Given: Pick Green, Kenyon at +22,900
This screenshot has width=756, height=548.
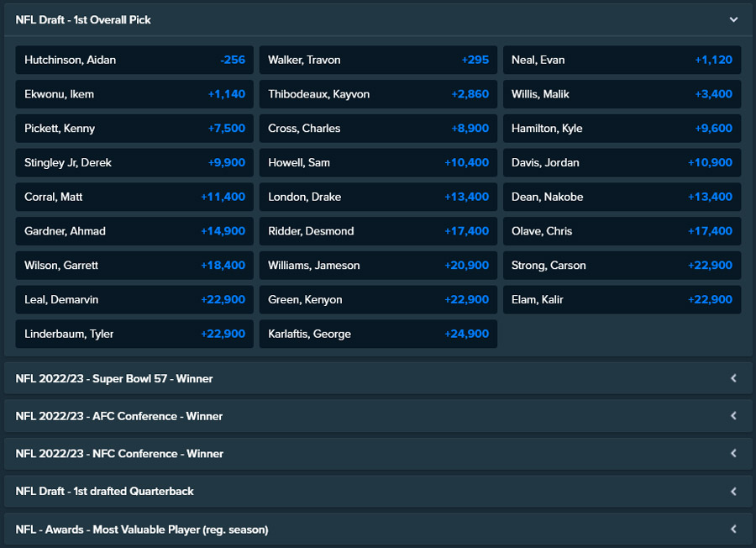Looking at the screenshot, I should pos(378,299).
